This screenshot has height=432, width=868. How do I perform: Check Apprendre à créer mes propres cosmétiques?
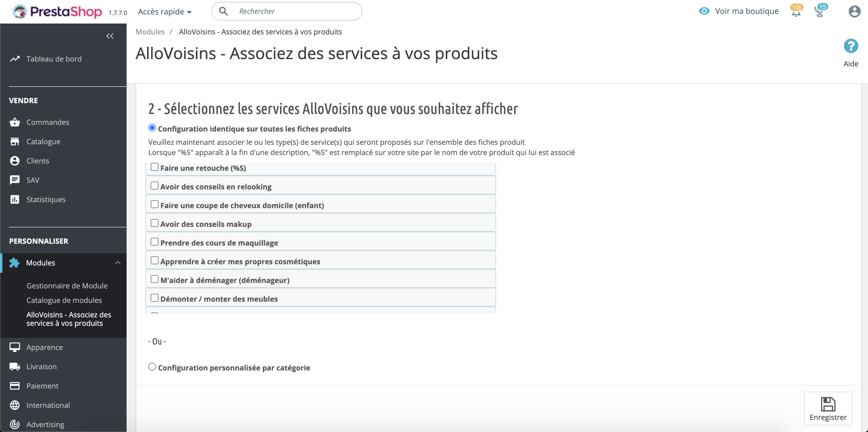[x=154, y=260]
